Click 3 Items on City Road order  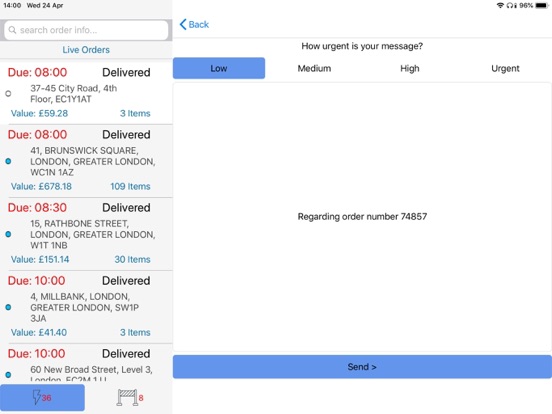pos(135,113)
